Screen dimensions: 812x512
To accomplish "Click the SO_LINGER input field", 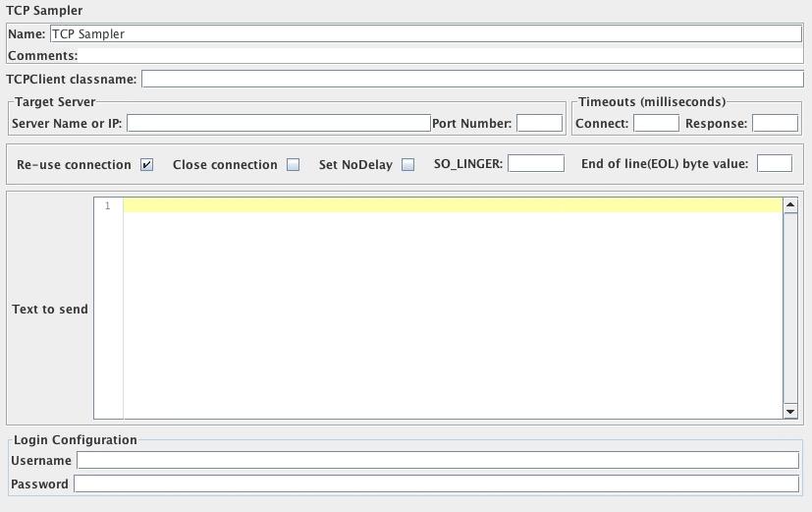I will click(536, 164).
